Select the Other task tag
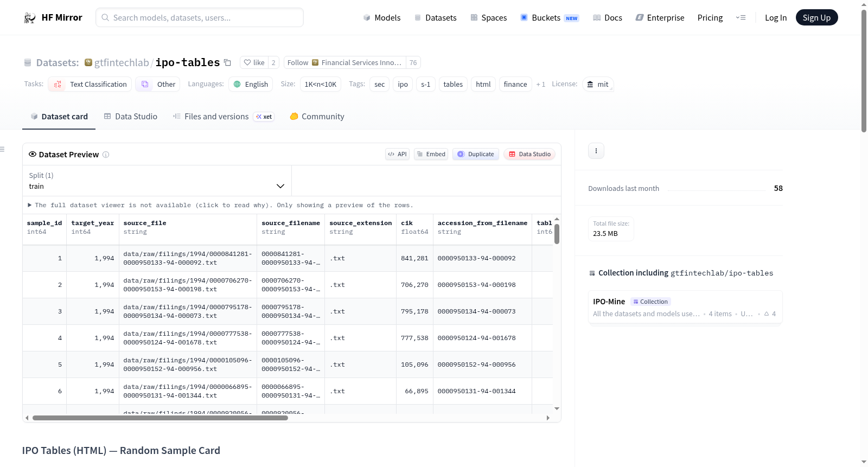Viewport: 868px width, 467px height. [x=158, y=84]
